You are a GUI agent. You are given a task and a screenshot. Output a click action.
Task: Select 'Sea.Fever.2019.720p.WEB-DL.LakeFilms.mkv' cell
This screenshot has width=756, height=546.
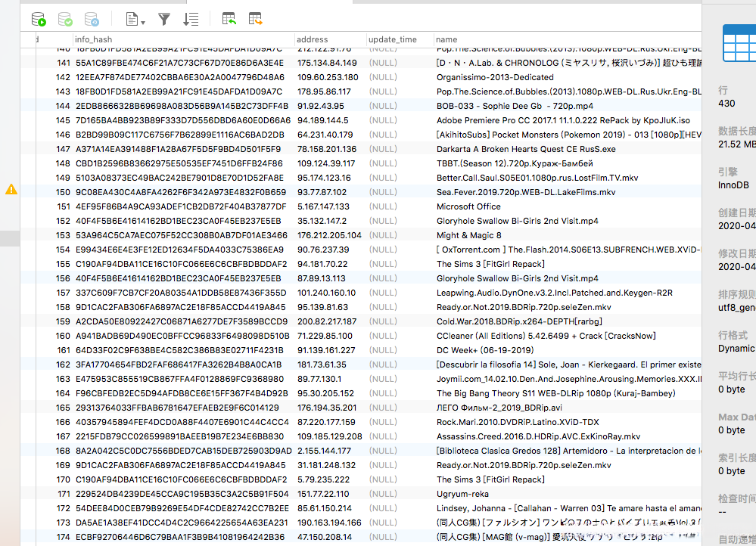[x=526, y=192]
